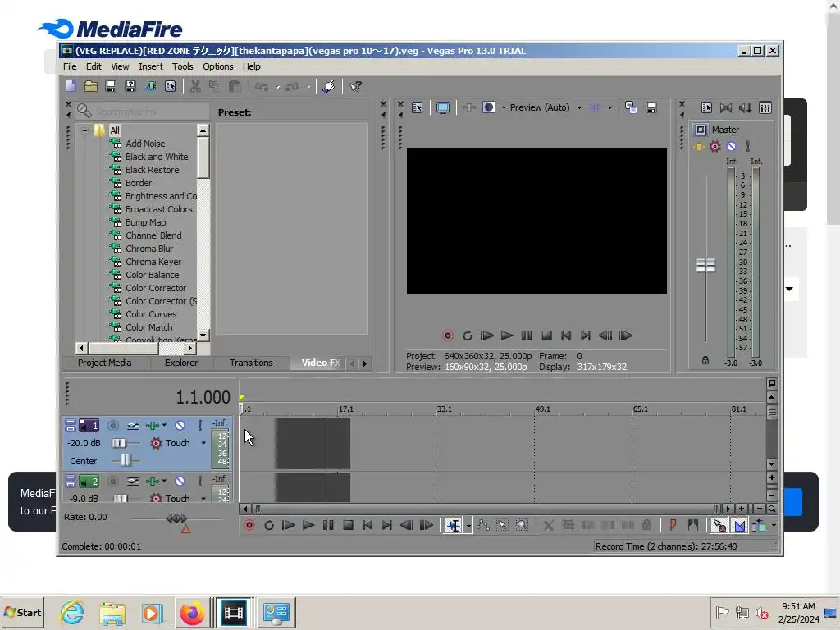Toggle Auto Crossfades on timeline toolbar

[x=740, y=526]
